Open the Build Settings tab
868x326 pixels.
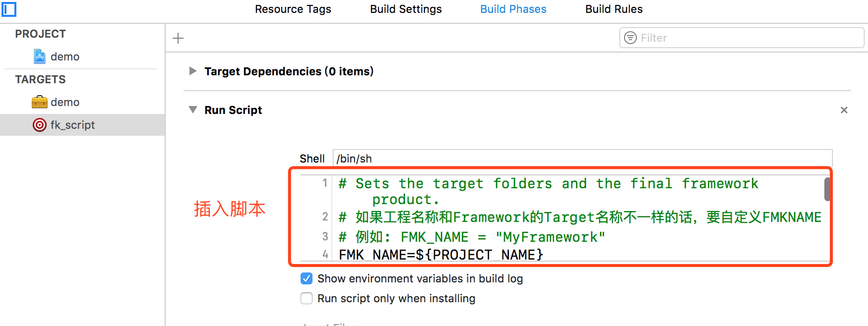406,9
